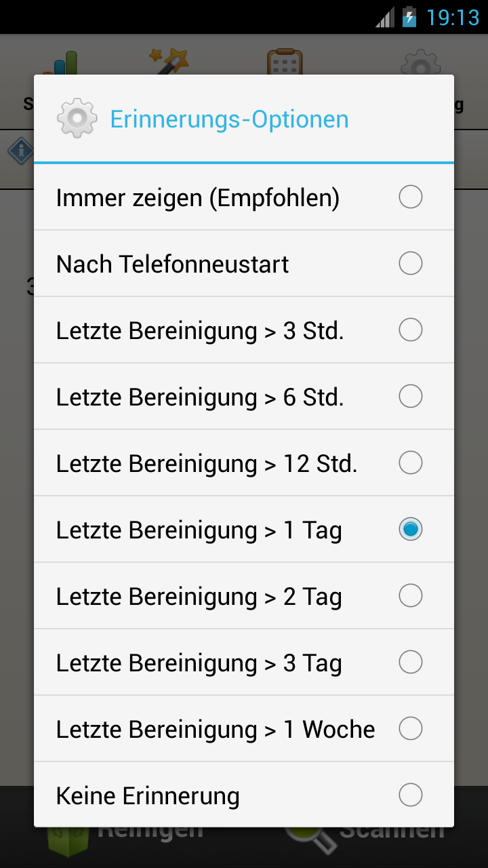
Task: Pick 'Letzte Bereinigung > 6 Std.' option
Action: 244,397
